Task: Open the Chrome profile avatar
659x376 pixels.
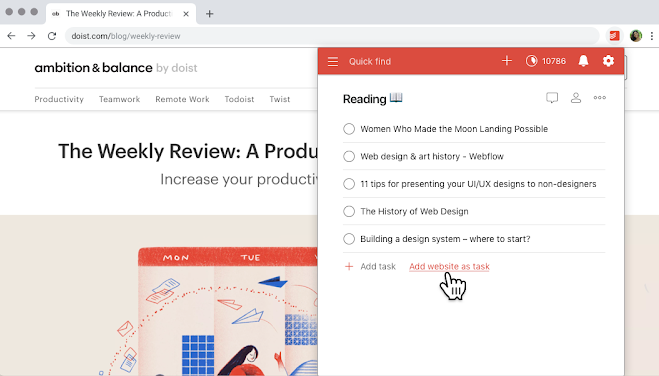Action: tap(635, 36)
